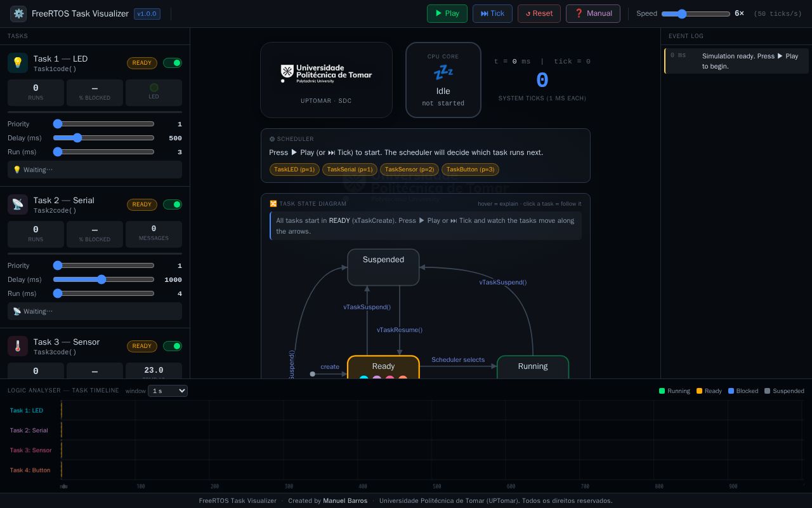Set Task 2 Priority slider

[x=103, y=265]
